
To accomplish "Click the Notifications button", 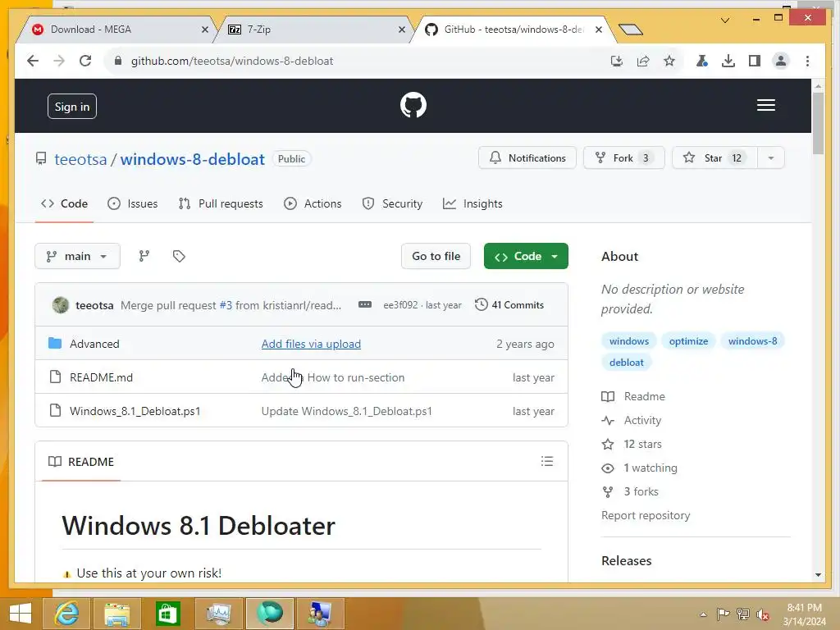I will pos(527,158).
